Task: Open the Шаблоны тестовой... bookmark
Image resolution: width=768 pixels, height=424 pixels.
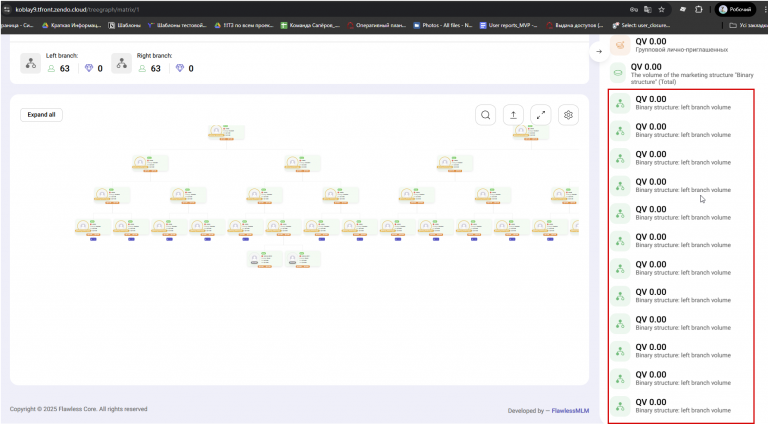Action: (x=177, y=25)
